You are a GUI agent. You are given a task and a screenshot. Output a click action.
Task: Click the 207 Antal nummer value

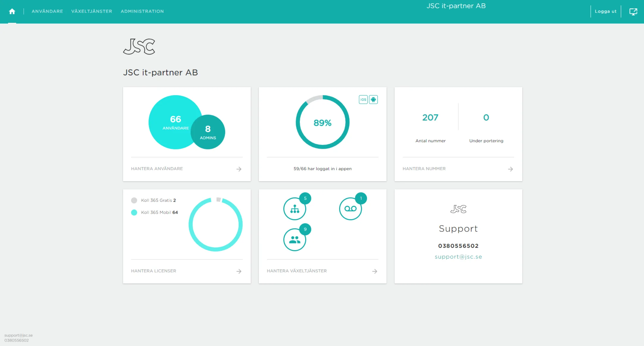click(x=430, y=118)
